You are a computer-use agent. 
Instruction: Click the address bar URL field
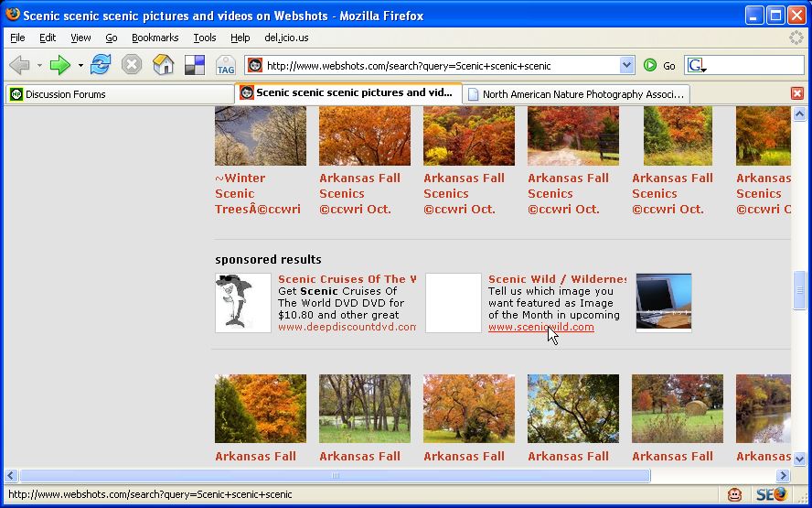[442, 66]
